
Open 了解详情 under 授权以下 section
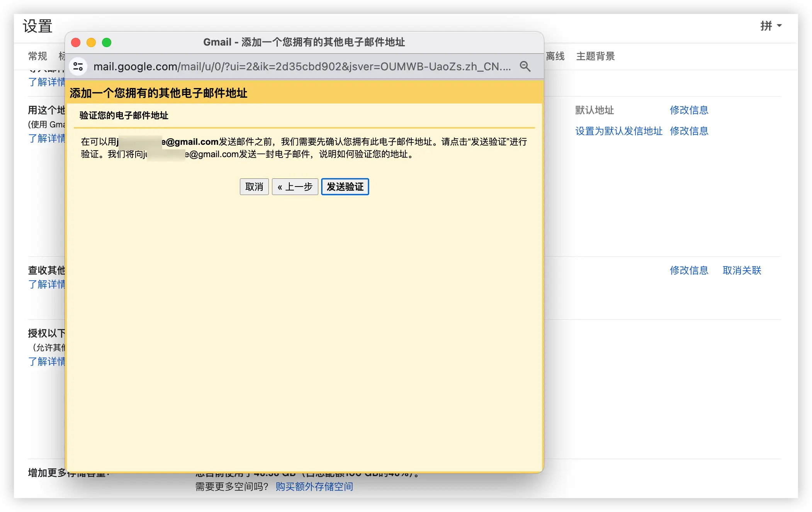point(47,362)
